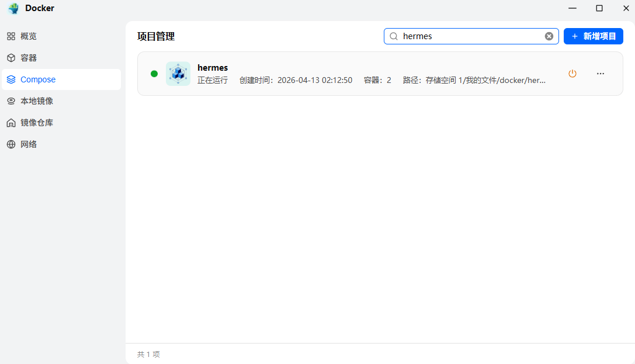This screenshot has height=364, width=635.
Task: Click the hermes 路径 storage path
Action: 474,80
